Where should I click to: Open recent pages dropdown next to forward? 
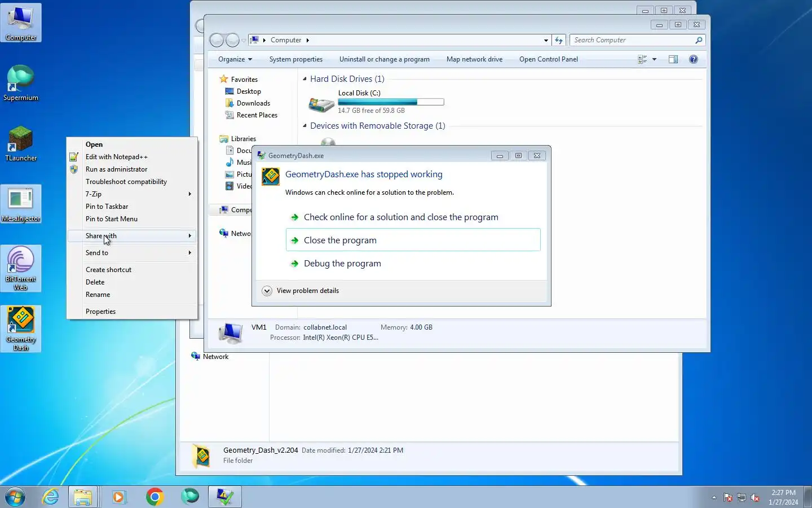[x=244, y=40]
